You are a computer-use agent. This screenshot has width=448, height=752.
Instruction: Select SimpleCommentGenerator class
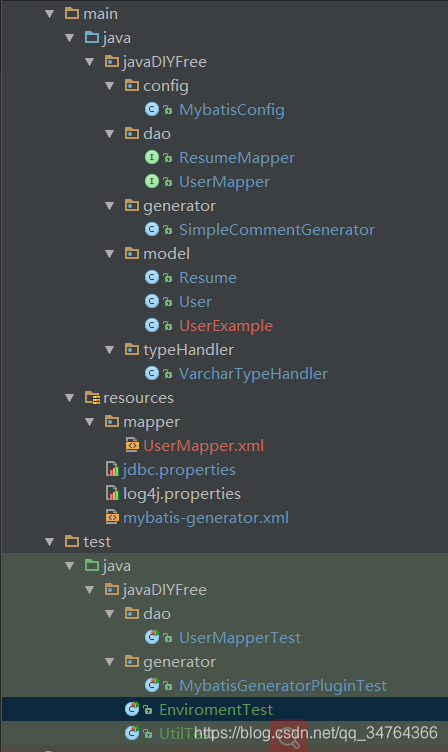pyautogui.click(x=277, y=230)
